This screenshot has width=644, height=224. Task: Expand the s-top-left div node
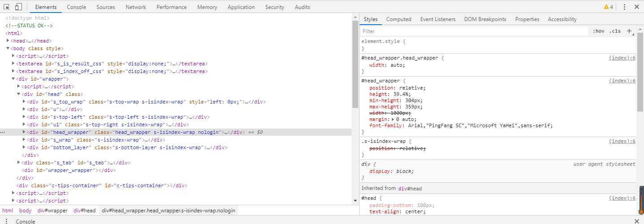[24, 117]
